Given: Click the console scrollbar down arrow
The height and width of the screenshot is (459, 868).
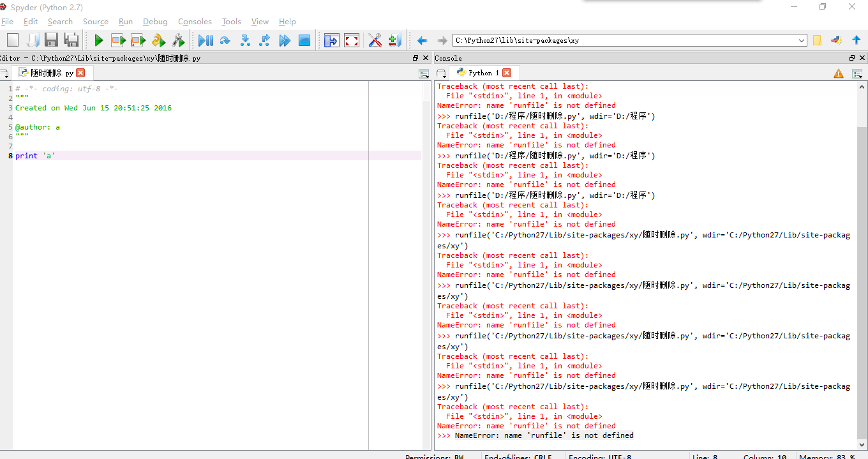Looking at the screenshot, I should [863, 444].
